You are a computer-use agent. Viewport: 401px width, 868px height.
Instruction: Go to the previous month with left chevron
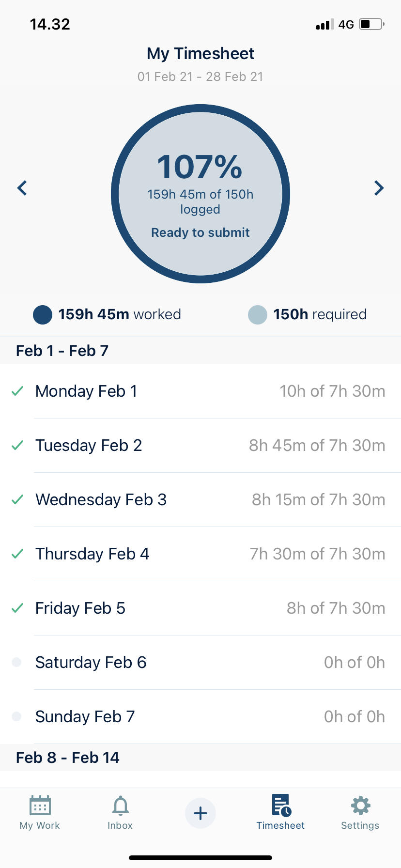(22, 188)
